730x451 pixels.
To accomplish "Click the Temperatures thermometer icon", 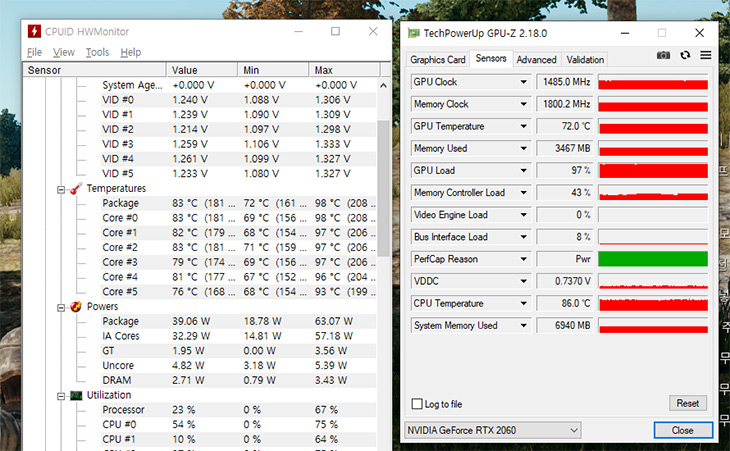I will pyautogui.click(x=76, y=188).
